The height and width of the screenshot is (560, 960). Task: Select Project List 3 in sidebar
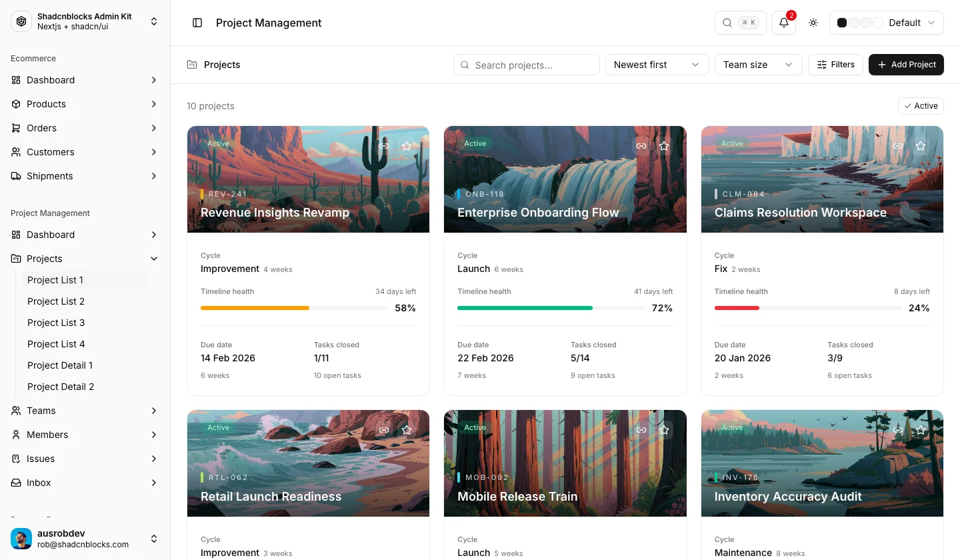[x=85, y=323]
